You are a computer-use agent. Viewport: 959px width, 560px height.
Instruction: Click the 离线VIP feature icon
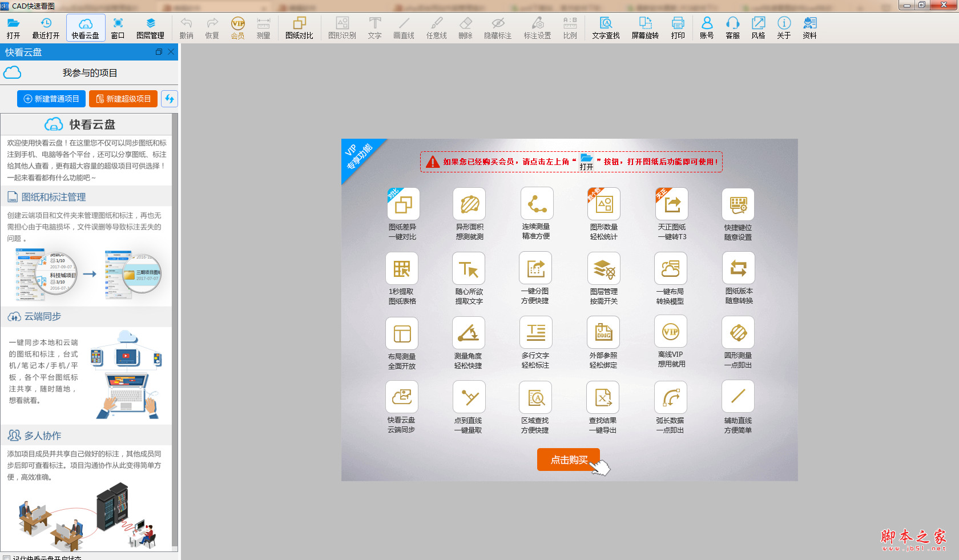pyautogui.click(x=671, y=331)
